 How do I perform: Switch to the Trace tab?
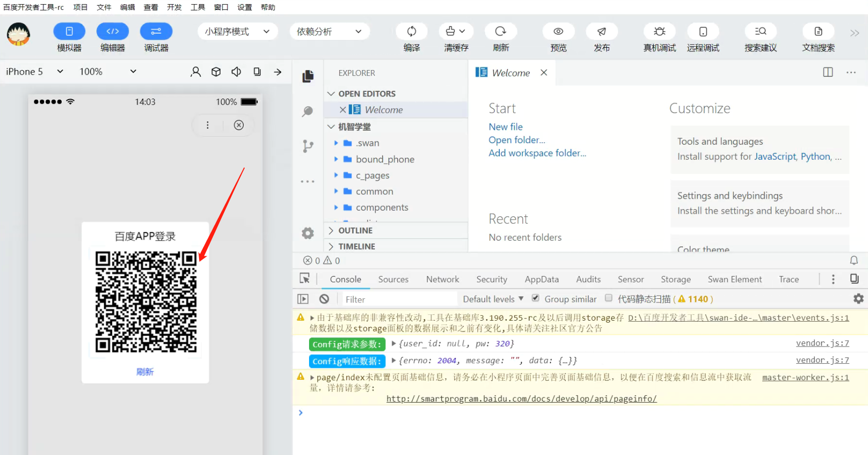(789, 279)
